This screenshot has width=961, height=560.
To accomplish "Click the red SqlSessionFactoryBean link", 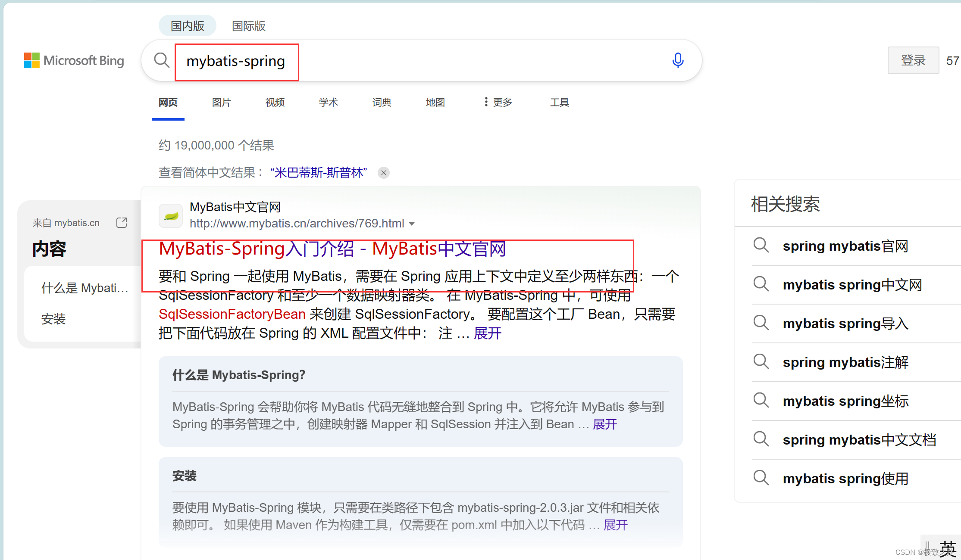I will coord(232,314).
